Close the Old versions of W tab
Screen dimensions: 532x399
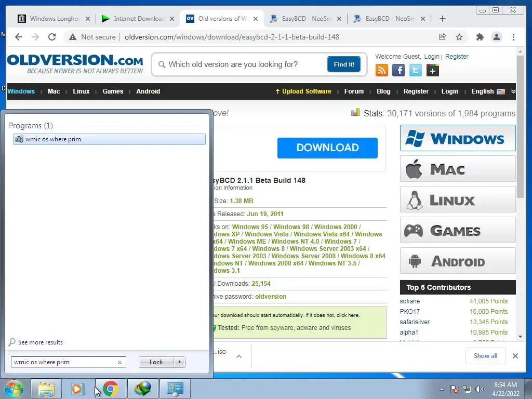tap(256, 19)
